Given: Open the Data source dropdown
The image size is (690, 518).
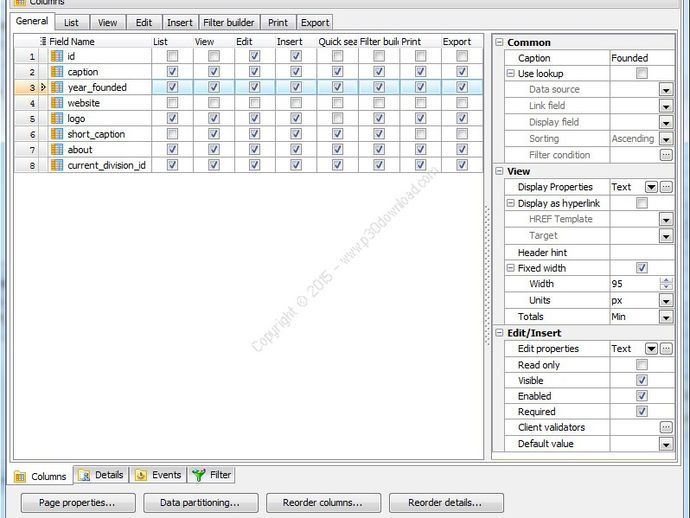Looking at the screenshot, I should point(666,90).
